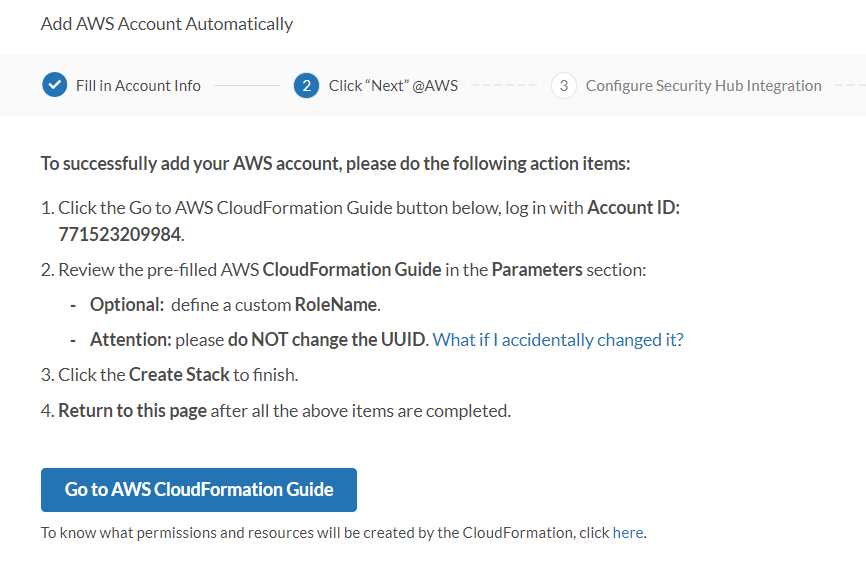Click the "Optional:" bullet label

127,304
